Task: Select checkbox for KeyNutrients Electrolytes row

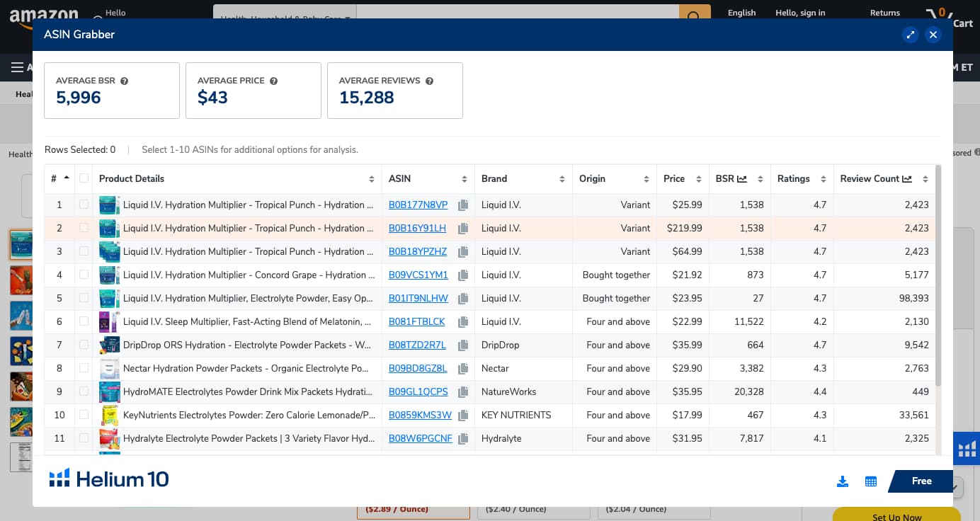Action: pos(84,415)
